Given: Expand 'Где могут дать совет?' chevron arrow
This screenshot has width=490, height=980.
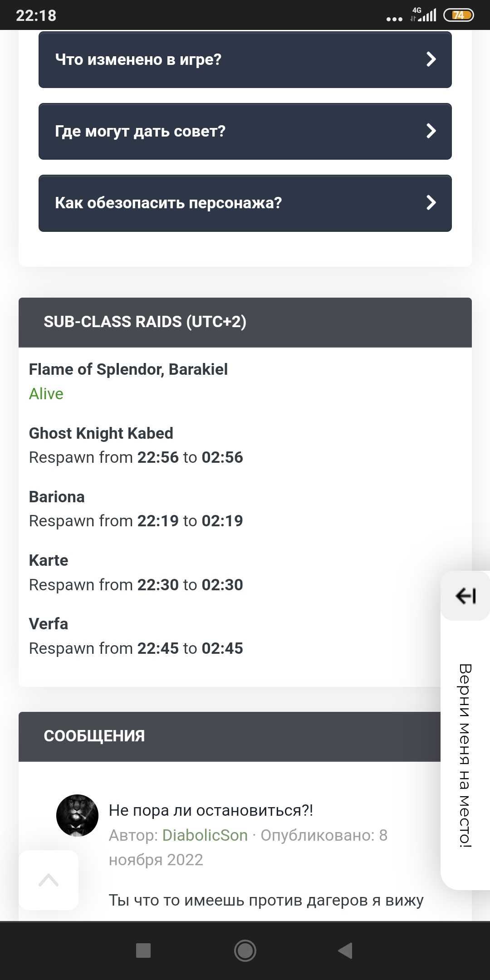Looking at the screenshot, I should pos(431,131).
